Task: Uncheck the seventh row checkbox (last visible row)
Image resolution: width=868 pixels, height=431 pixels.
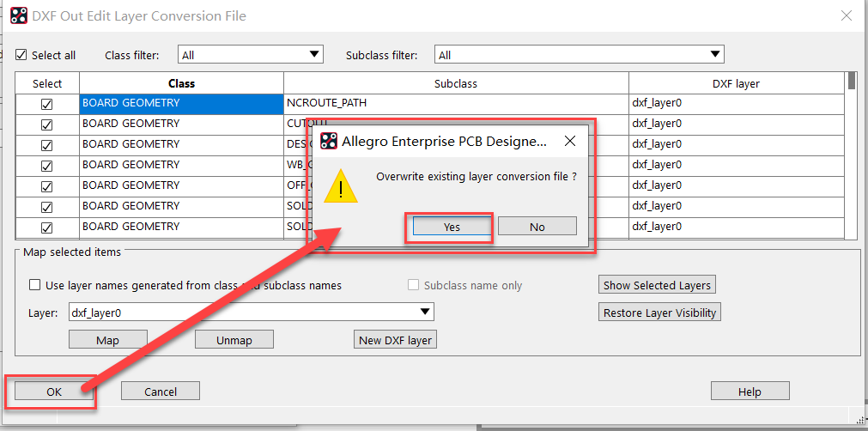Action: (x=47, y=228)
